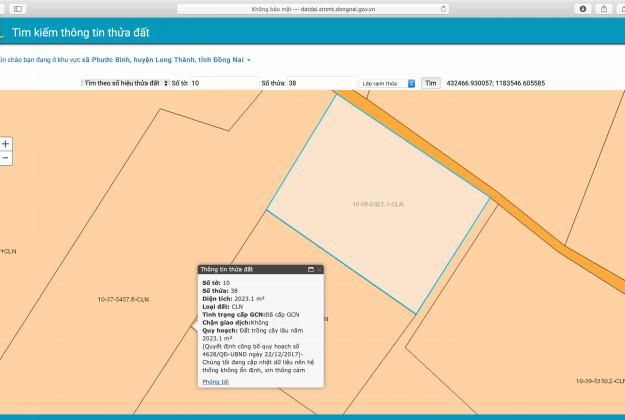Maximize the Thông tin thửa đất popup
625x420 pixels.
(311, 269)
